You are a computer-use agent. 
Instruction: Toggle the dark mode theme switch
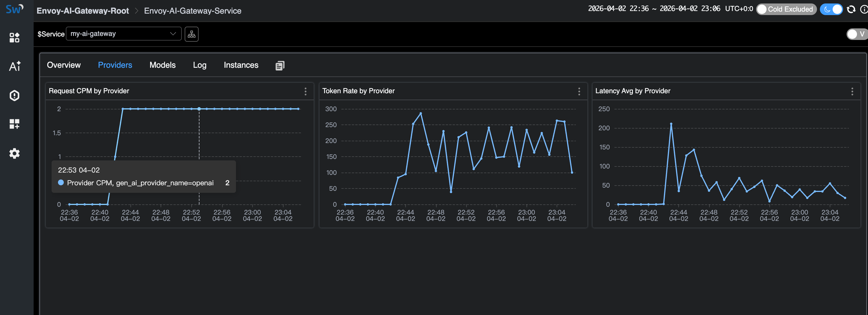(x=831, y=10)
